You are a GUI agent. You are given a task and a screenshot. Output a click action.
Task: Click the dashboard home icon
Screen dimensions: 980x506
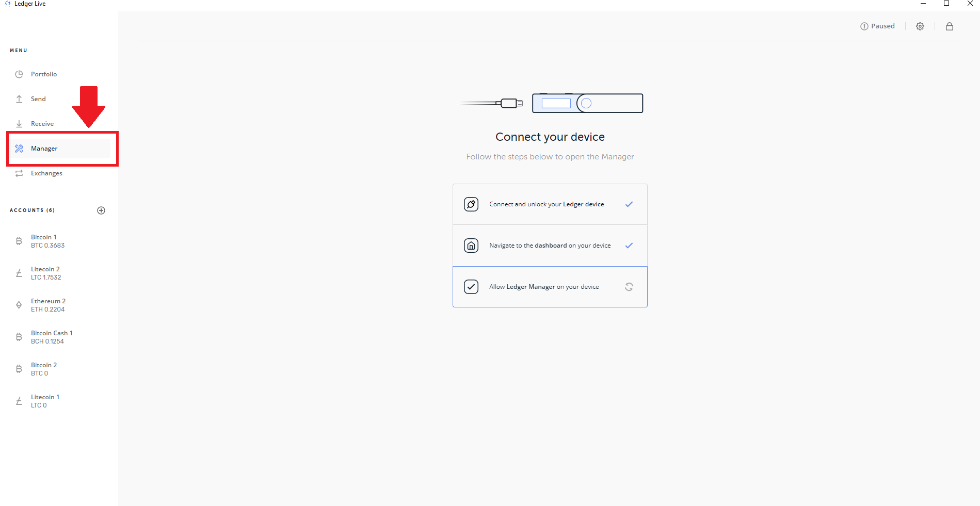(x=471, y=246)
